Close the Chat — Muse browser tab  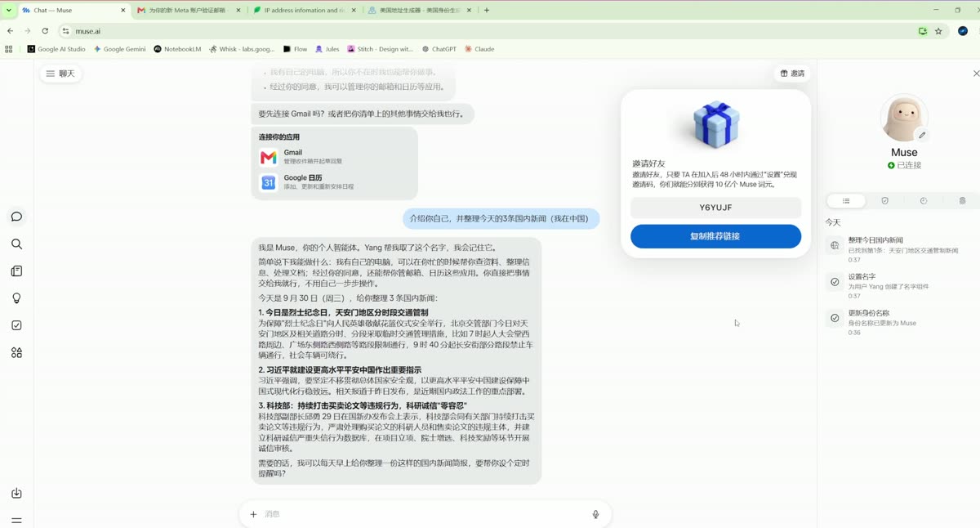pyautogui.click(x=123, y=10)
